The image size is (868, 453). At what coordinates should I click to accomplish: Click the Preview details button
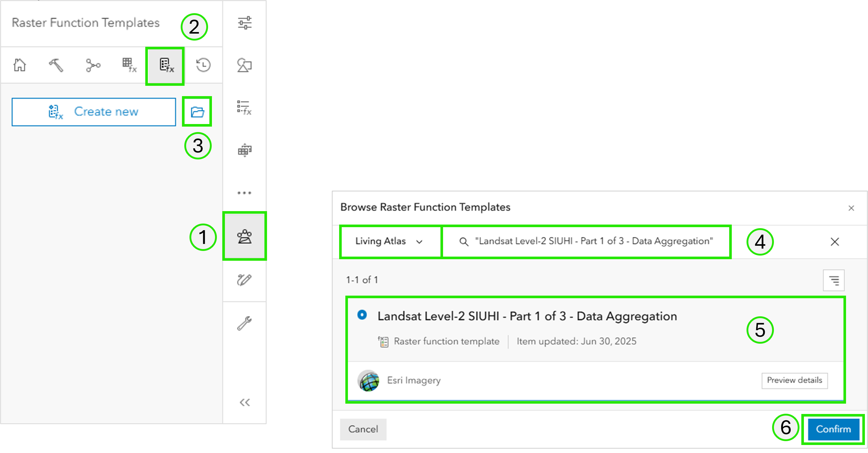click(x=794, y=380)
